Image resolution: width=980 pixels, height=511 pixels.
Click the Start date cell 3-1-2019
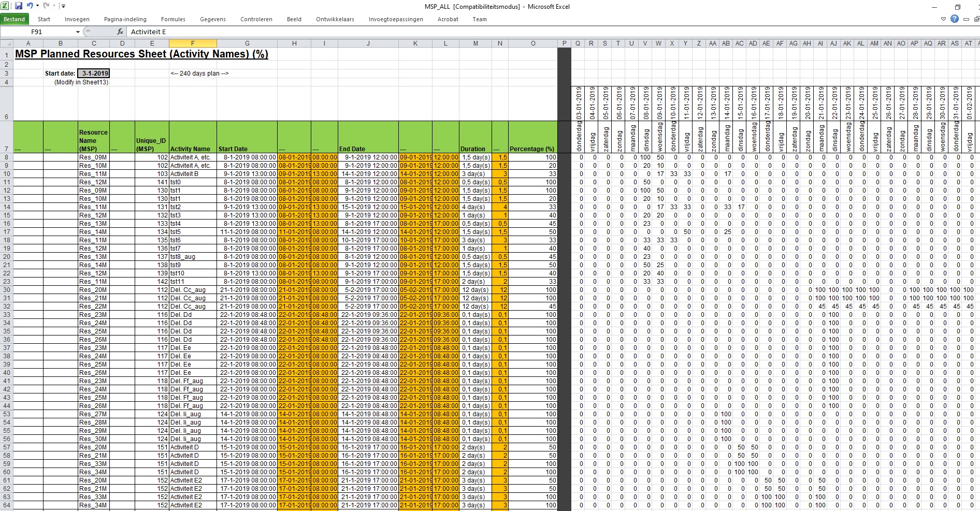[x=94, y=74]
